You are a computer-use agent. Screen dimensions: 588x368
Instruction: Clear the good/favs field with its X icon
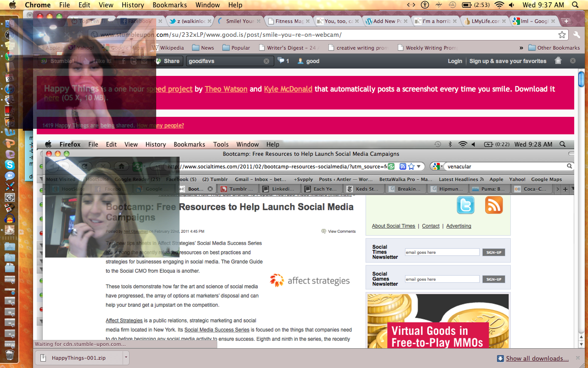click(x=266, y=61)
